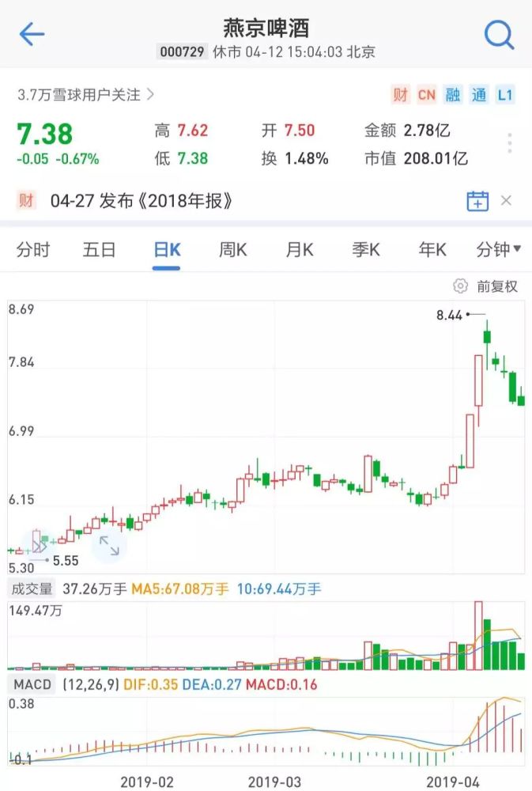This screenshot has height=791, width=532.
Task: Switch to 月K chart tab
Action: coord(300,250)
